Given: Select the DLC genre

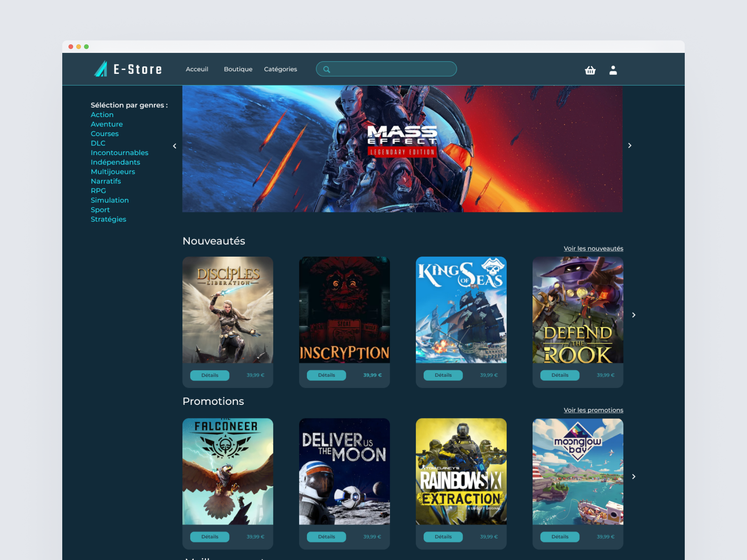Looking at the screenshot, I should click(x=98, y=143).
